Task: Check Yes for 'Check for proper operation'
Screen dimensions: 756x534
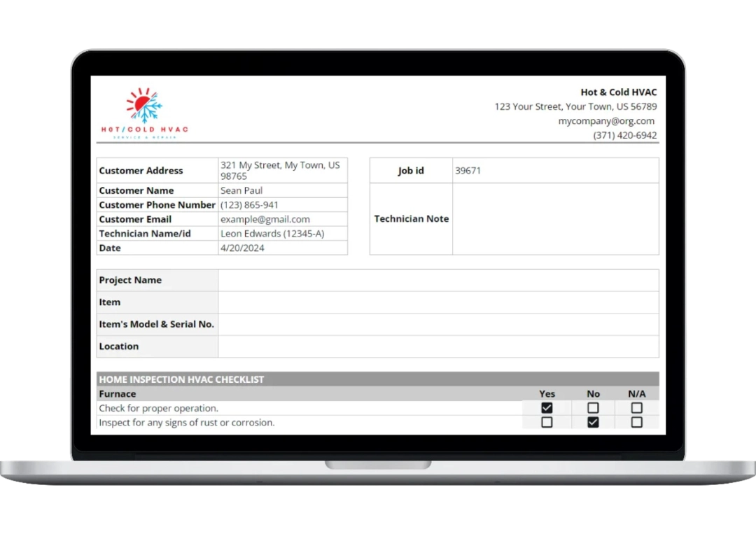Action: coord(547,407)
